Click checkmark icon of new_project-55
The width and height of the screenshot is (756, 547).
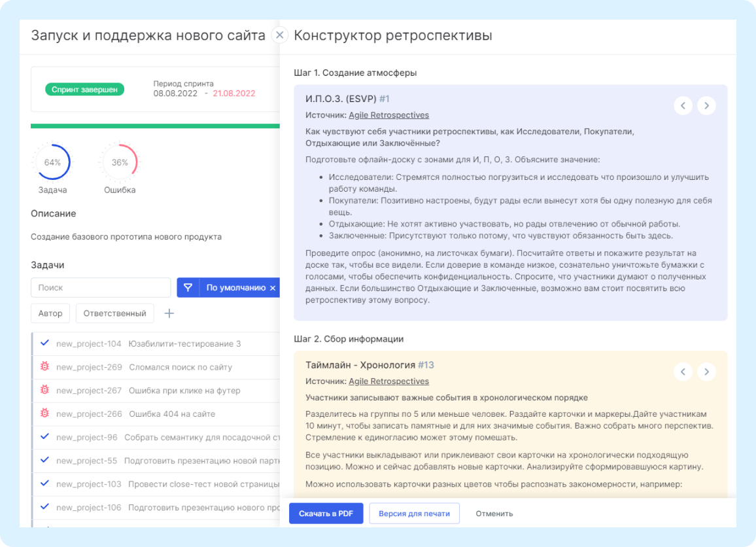(x=45, y=460)
